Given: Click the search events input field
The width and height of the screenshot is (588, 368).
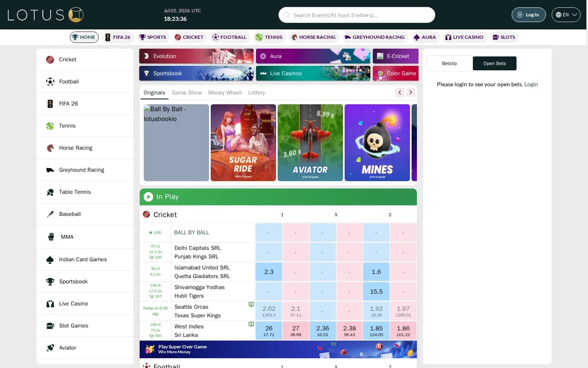Looking at the screenshot, I should (357, 15).
